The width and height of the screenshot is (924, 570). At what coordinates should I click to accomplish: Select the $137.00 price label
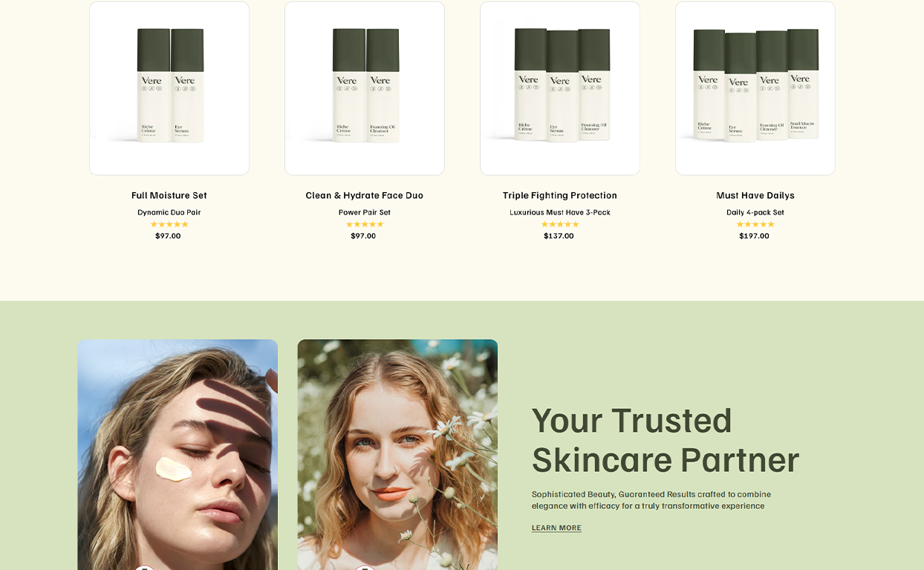pos(559,236)
